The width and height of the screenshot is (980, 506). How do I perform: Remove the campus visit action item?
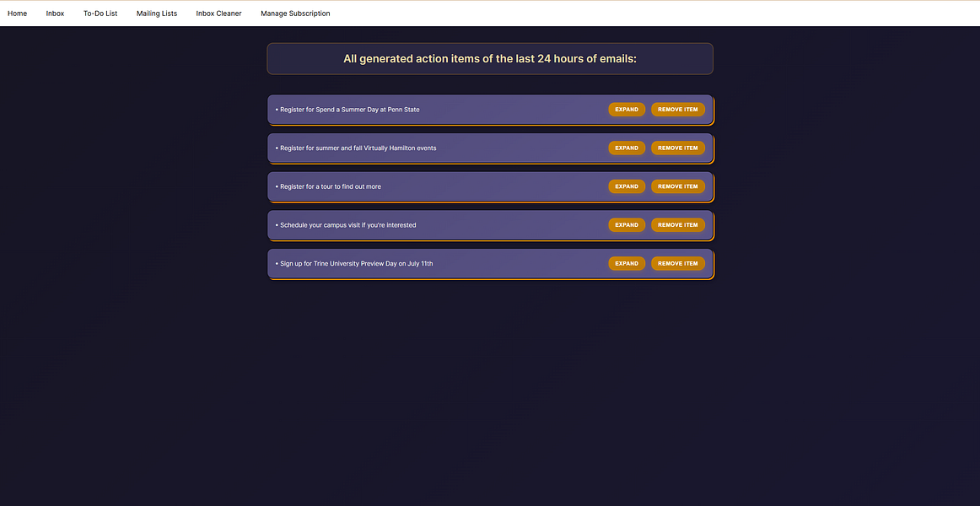(677, 225)
